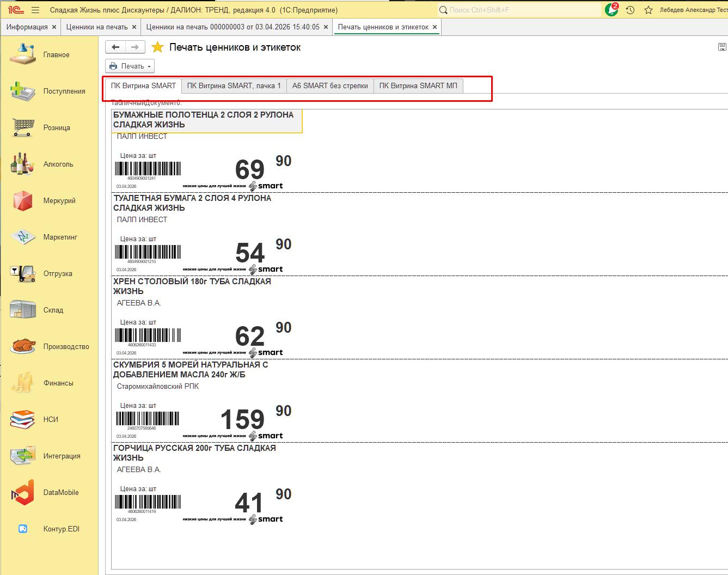Click the notifications bell with badge
The image size is (728, 575).
[x=611, y=10]
